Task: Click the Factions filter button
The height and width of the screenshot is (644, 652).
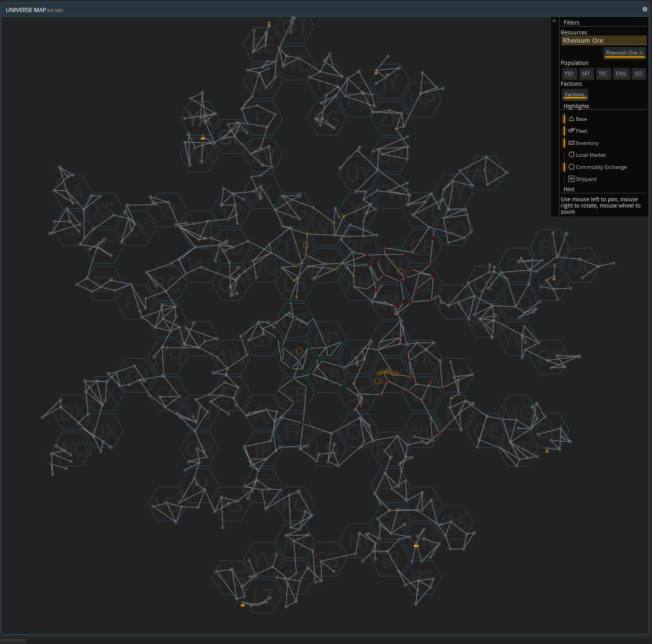Action: [575, 95]
